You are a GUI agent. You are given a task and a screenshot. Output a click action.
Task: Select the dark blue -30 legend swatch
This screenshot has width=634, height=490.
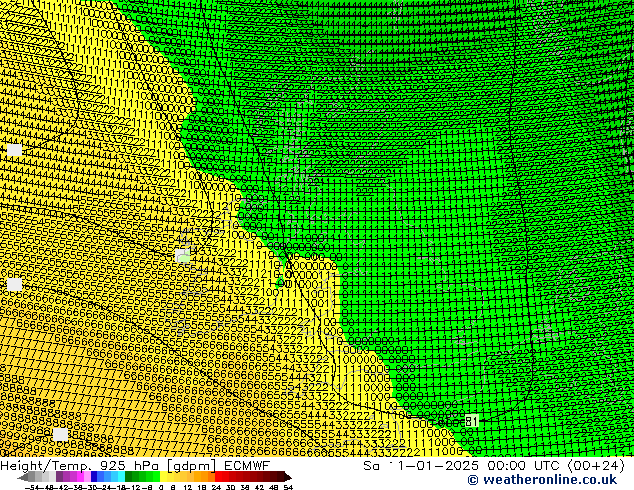coord(94,476)
